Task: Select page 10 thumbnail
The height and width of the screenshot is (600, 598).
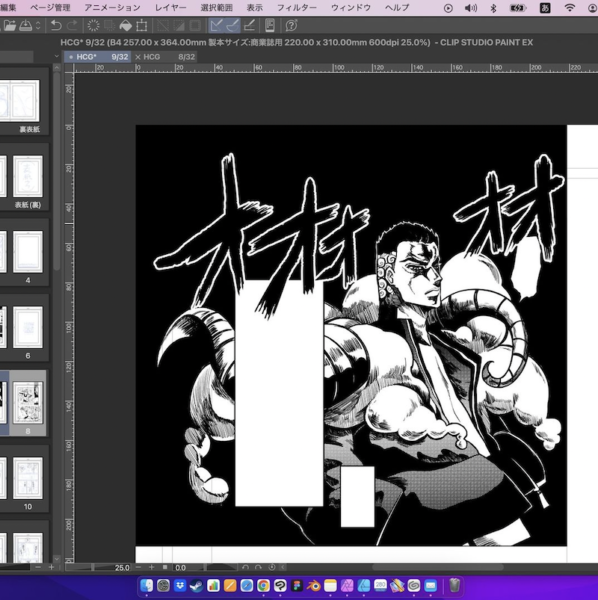Action: coord(28,478)
